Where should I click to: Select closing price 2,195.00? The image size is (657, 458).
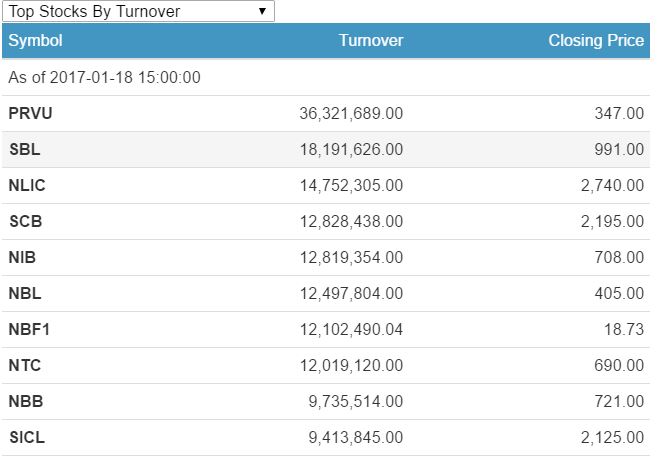click(612, 222)
